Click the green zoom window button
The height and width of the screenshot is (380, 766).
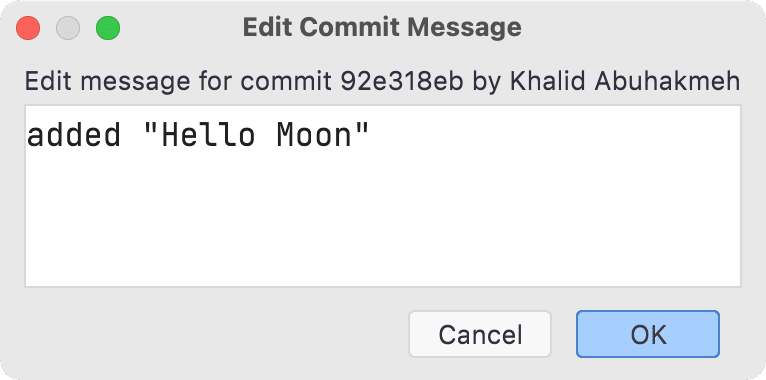click(108, 28)
